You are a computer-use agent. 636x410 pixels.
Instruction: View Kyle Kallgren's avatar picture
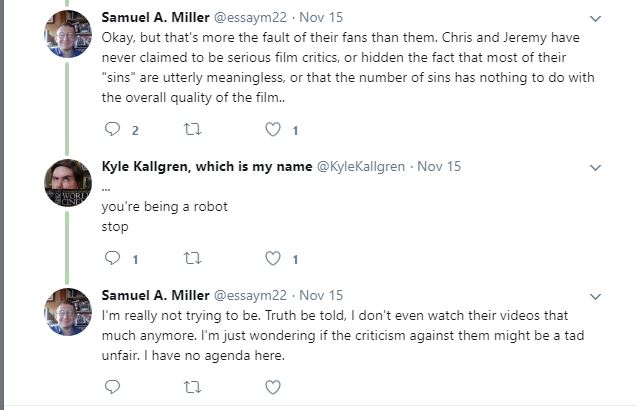click(68, 183)
